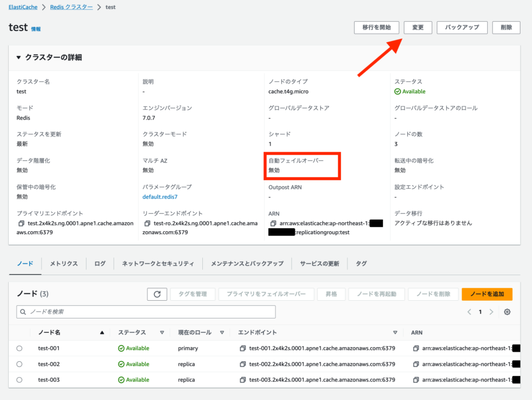Screen dimensions: 532x400
Task: Open the node table preferences gear
Action: click(507, 312)
